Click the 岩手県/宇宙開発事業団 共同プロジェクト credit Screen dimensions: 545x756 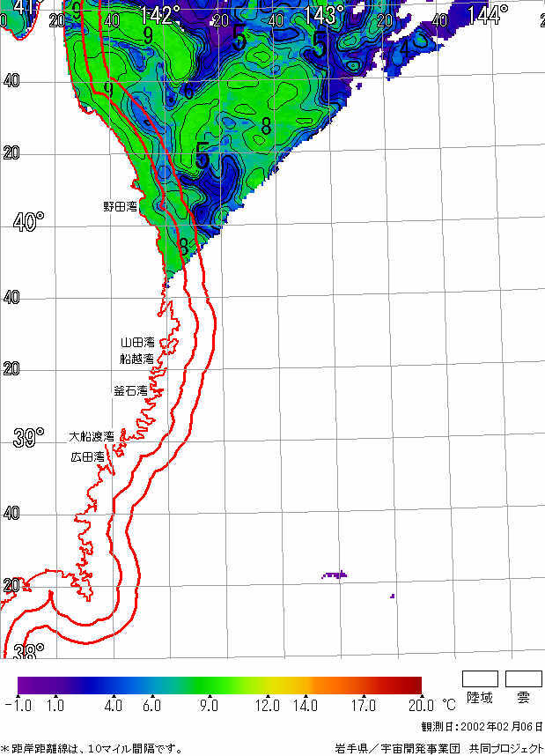[x=439, y=749]
